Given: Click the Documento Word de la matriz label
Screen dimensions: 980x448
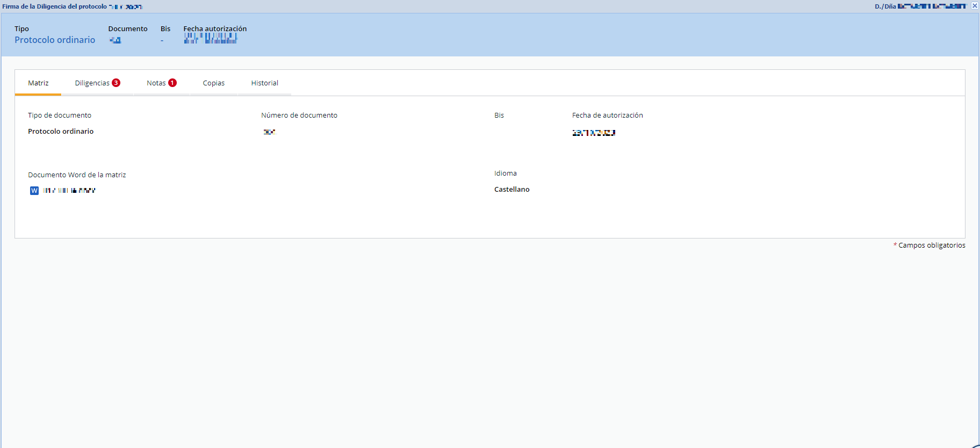Looking at the screenshot, I should 77,175.
